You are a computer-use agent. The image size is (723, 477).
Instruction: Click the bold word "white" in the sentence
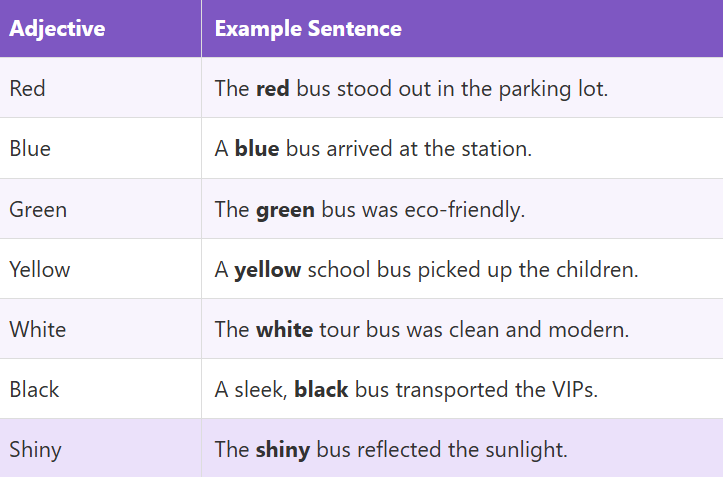(x=284, y=329)
